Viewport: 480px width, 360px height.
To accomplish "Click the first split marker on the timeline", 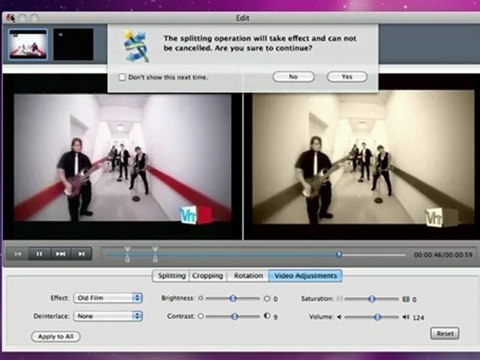I will (x=127, y=254).
